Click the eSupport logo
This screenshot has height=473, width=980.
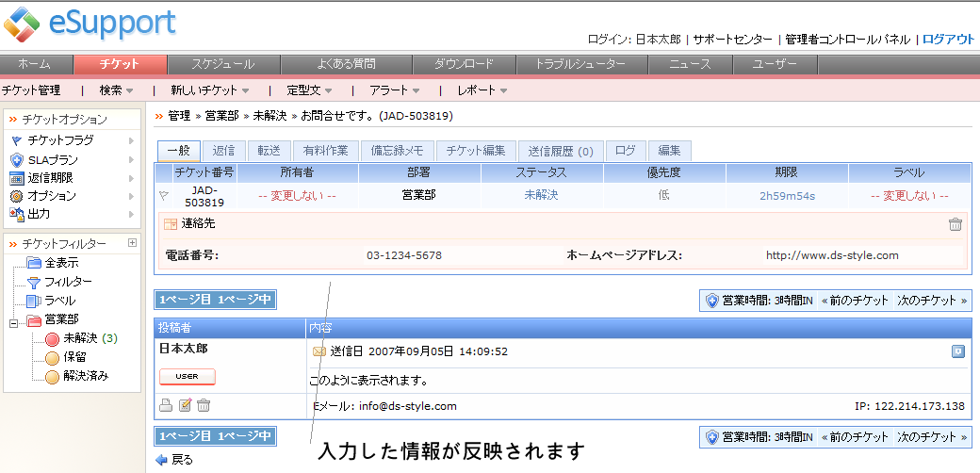(90, 25)
